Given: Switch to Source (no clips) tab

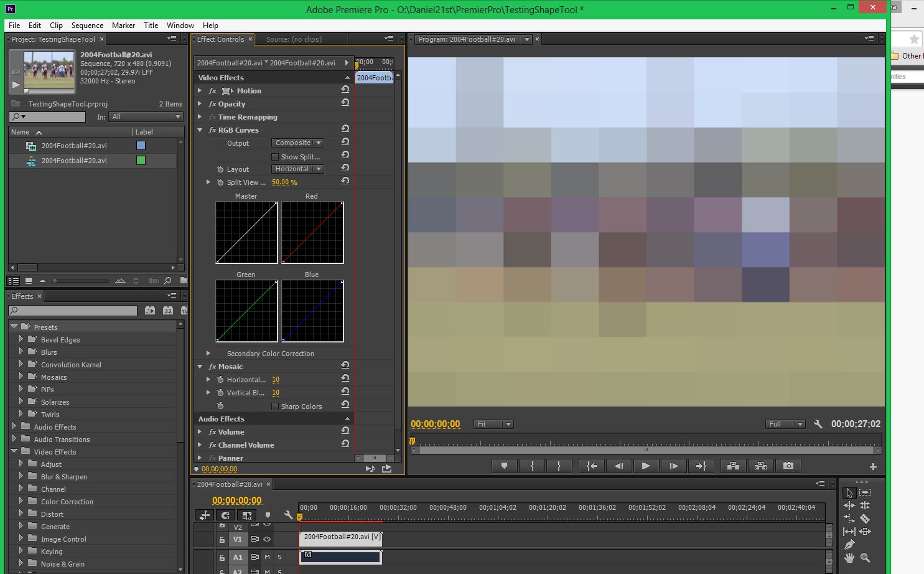Looking at the screenshot, I should click(x=294, y=39).
